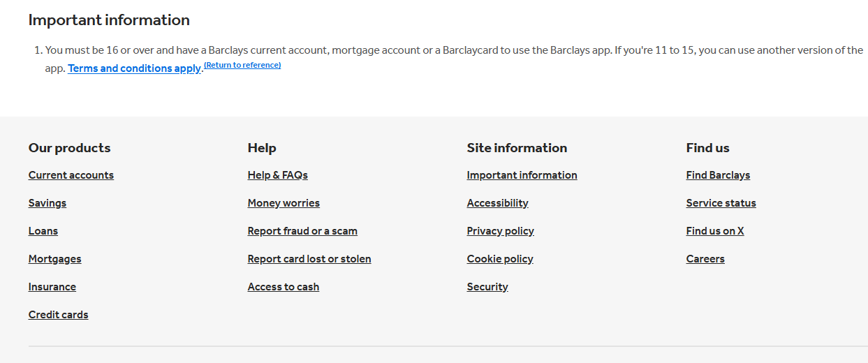Open the Terms and conditions apply link
Image resolution: width=868 pixels, height=363 pixels.
click(134, 68)
